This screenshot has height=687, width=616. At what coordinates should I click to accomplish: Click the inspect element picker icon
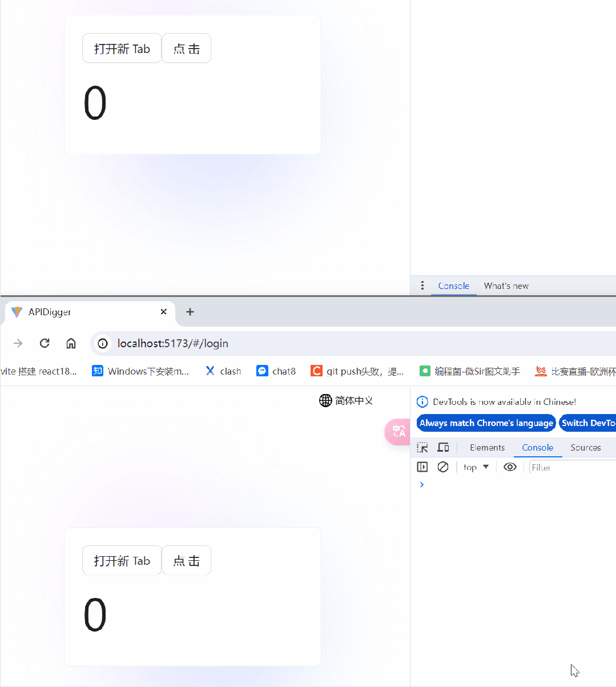pyautogui.click(x=422, y=448)
